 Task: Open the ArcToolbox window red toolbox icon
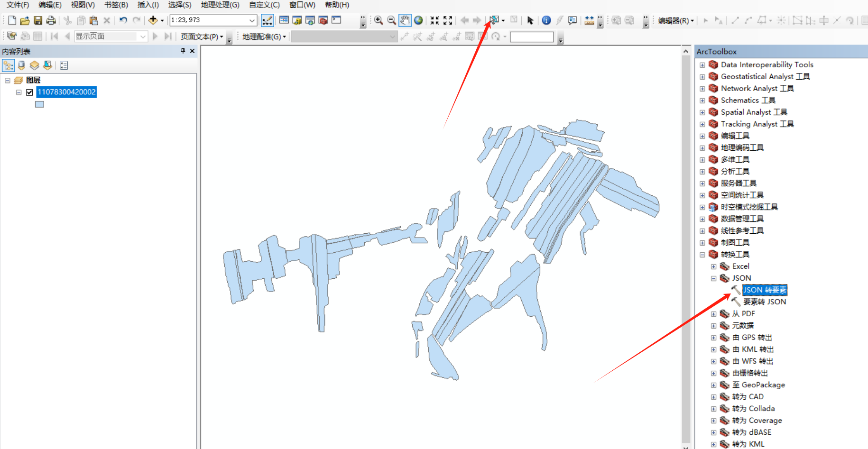323,20
